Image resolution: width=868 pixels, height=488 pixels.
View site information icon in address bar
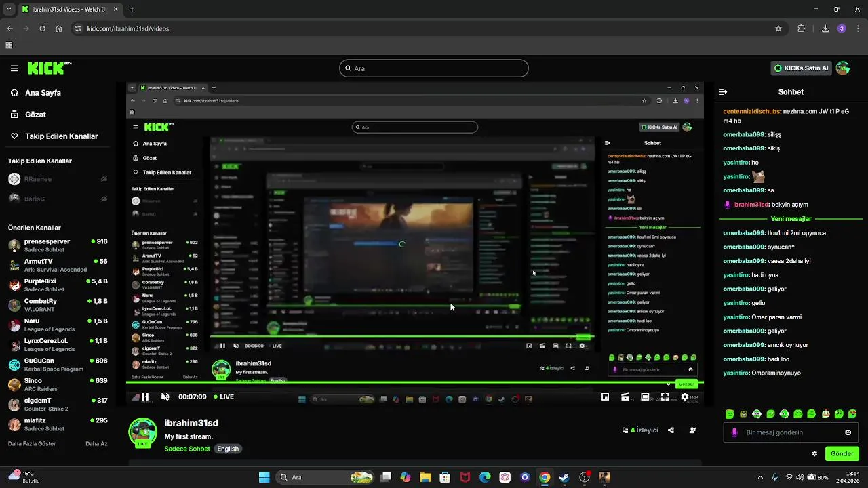click(x=78, y=28)
